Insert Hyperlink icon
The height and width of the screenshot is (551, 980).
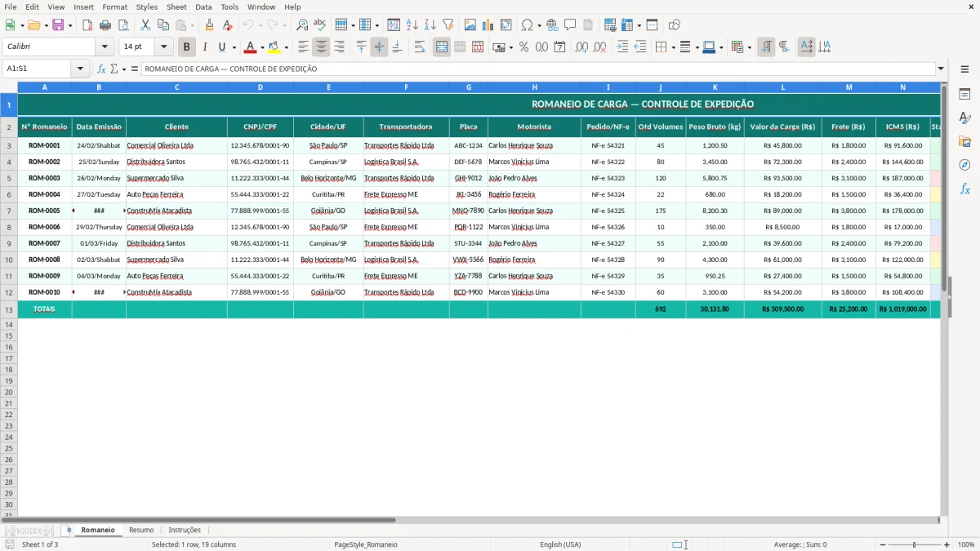(x=552, y=25)
